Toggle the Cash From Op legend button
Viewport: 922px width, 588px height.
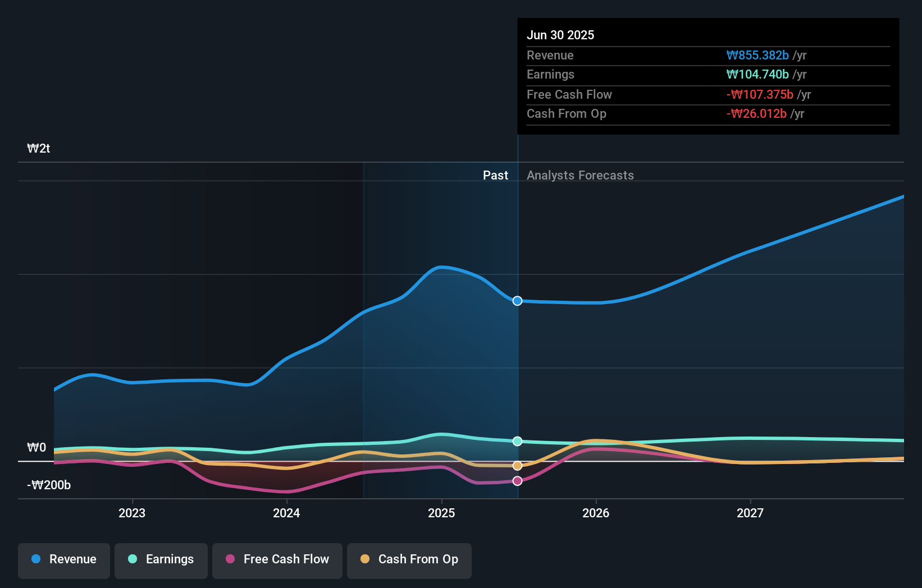coord(409,561)
